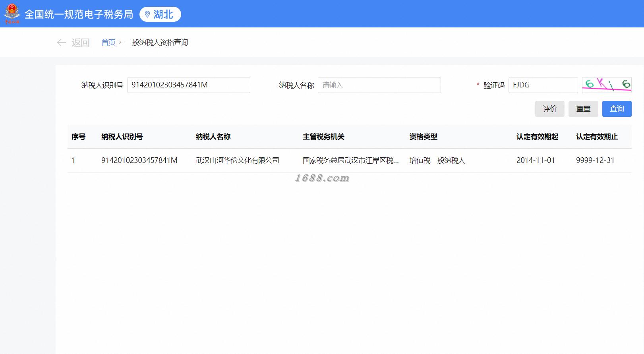Select the 增值税一般纳税人 cell
Image resolution: width=644 pixels, height=354 pixels.
click(x=437, y=161)
